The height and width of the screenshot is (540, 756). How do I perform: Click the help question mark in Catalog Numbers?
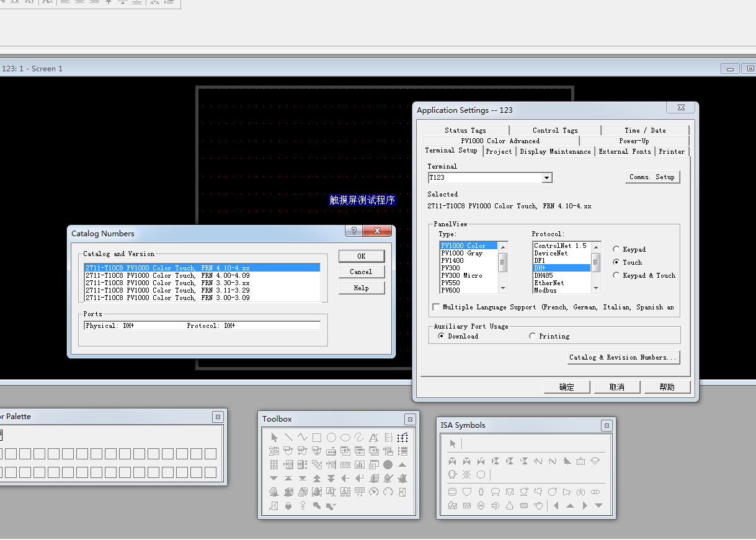[x=354, y=231]
